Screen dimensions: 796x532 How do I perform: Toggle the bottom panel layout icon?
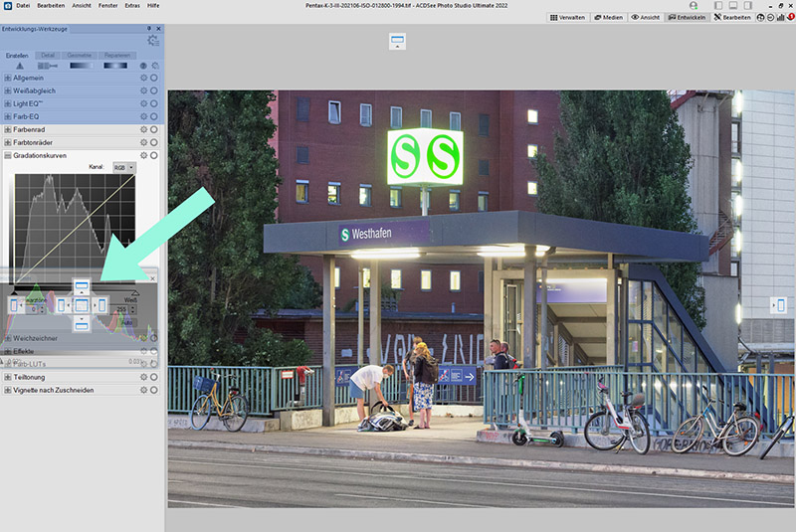[733, 6]
